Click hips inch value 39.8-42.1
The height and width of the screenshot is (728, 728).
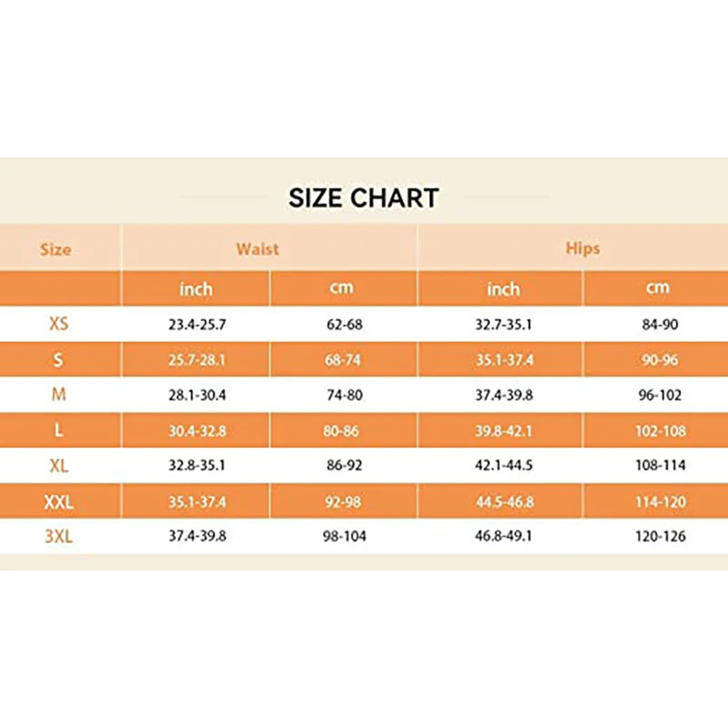pyautogui.click(x=502, y=430)
